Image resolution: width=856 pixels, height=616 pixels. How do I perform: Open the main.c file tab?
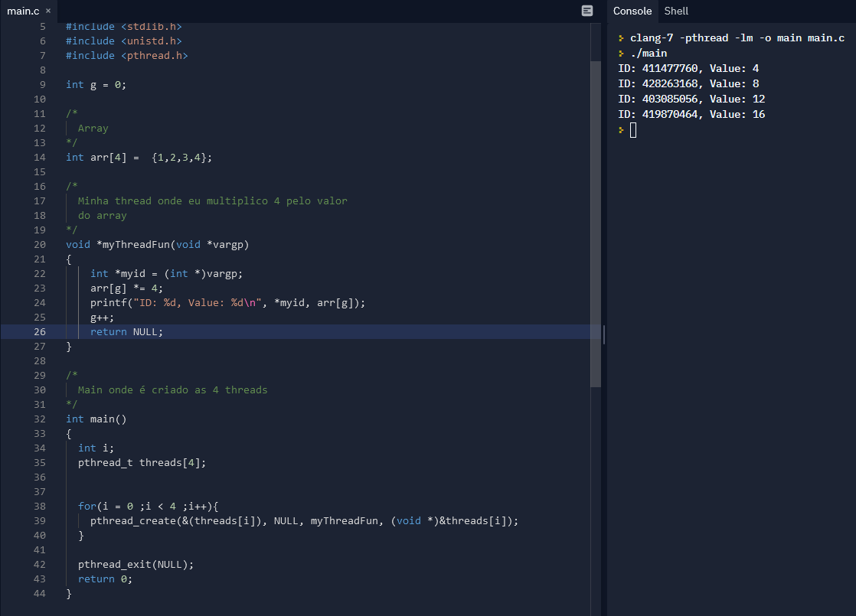[x=23, y=11]
